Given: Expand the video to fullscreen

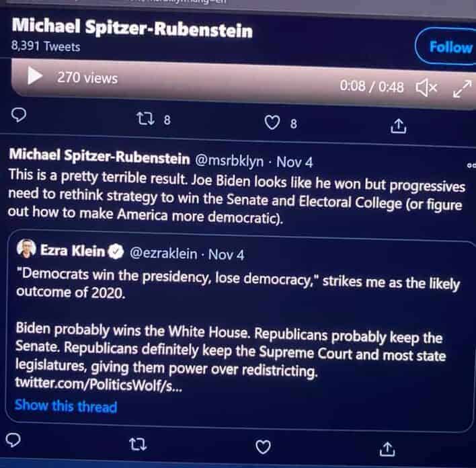Looking at the screenshot, I should click(462, 89).
